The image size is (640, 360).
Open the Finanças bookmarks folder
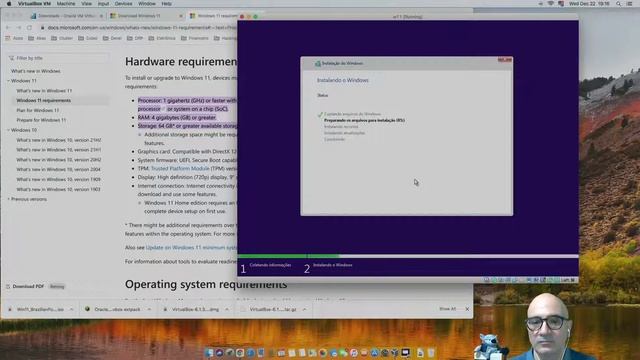coord(195,38)
